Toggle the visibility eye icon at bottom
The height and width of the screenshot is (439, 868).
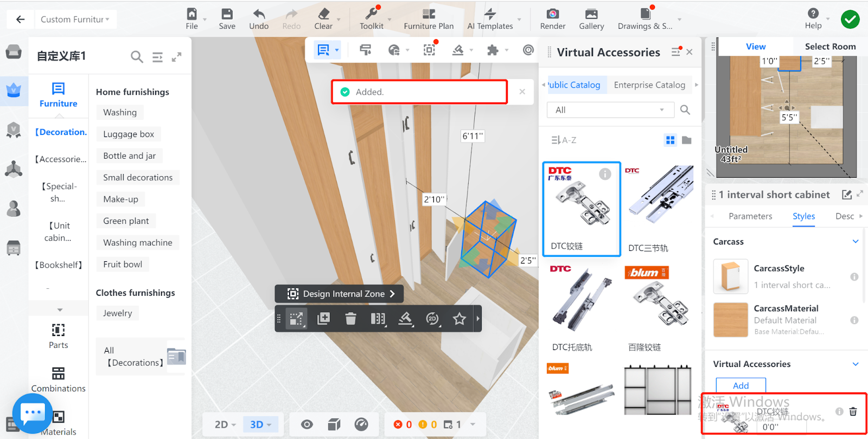click(307, 424)
